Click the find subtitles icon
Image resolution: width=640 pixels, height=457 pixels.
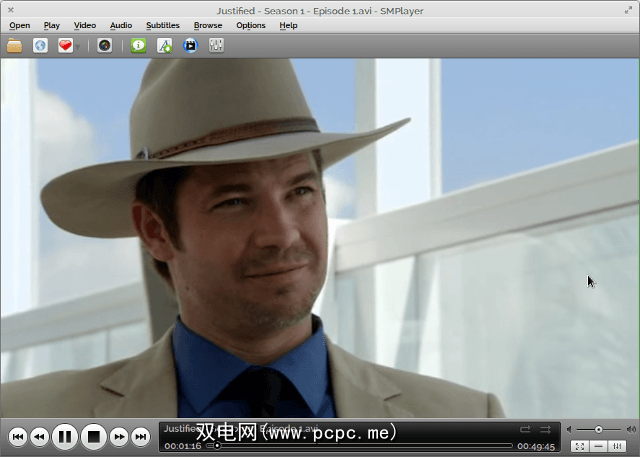164,45
